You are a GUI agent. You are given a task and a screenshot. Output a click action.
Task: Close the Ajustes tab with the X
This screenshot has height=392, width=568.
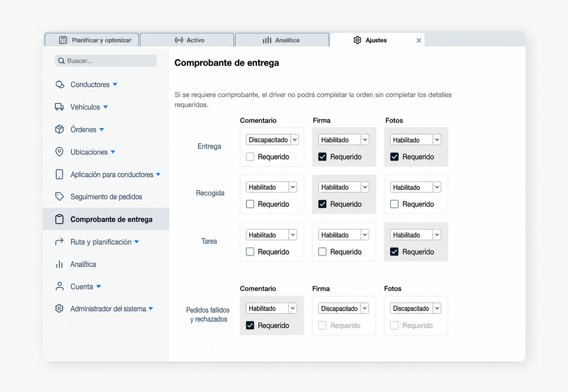tap(419, 40)
